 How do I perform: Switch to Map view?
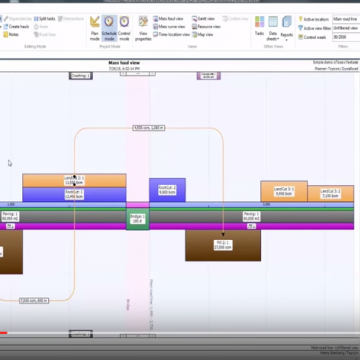(x=203, y=35)
